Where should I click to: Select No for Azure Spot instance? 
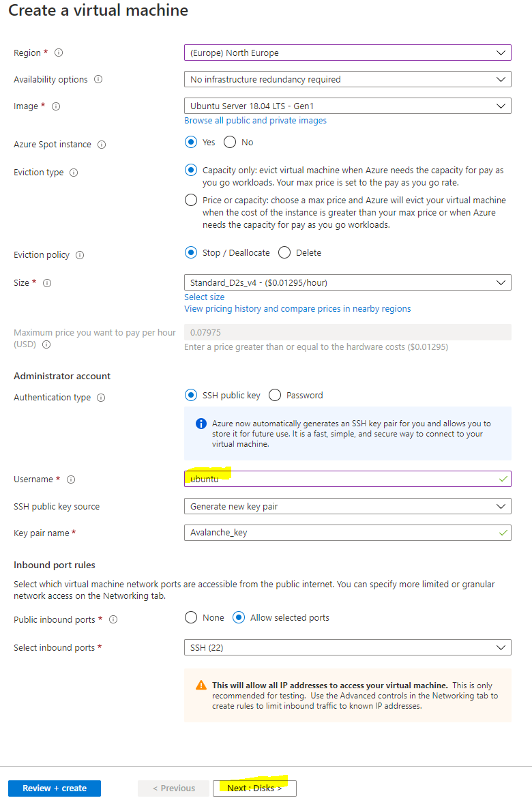230,143
